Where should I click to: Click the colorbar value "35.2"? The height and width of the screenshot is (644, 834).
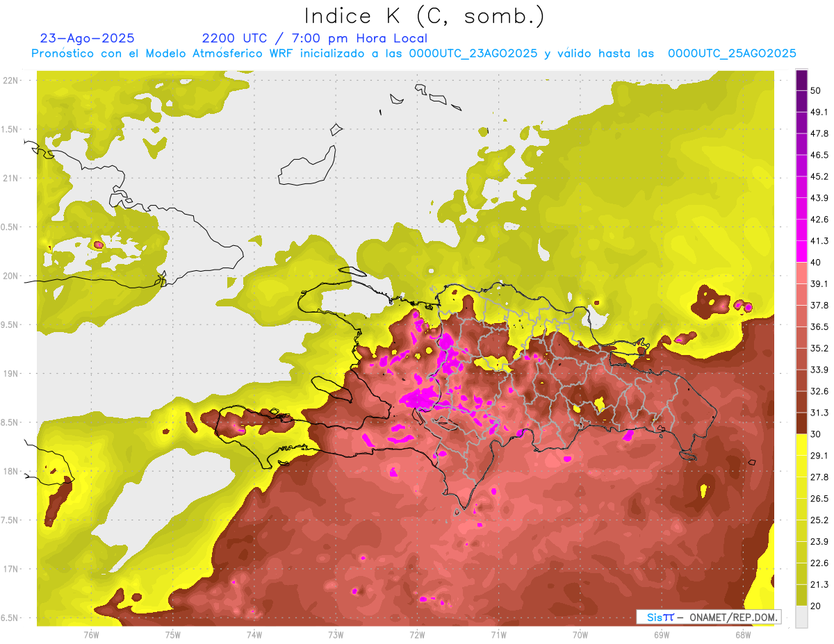click(819, 348)
